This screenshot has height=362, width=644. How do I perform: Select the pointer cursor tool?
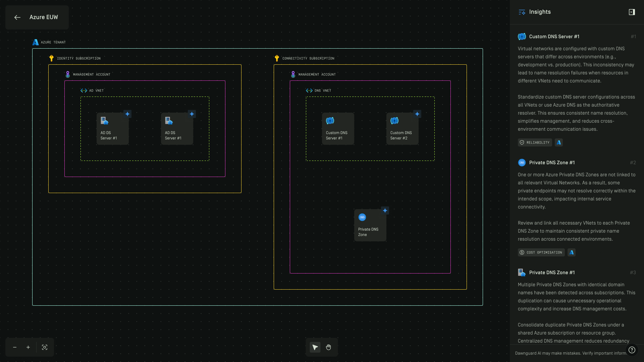[315, 347]
